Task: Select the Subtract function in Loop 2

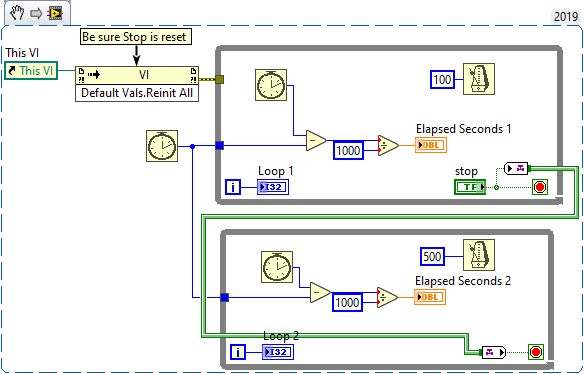Action: [x=320, y=292]
